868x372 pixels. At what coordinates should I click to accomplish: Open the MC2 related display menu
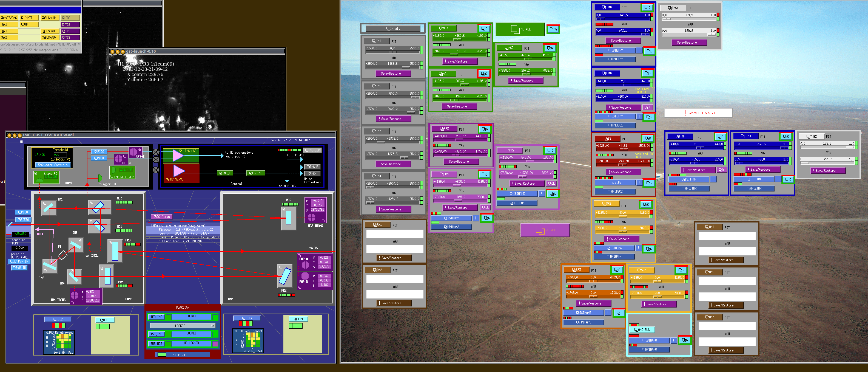coord(509,48)
